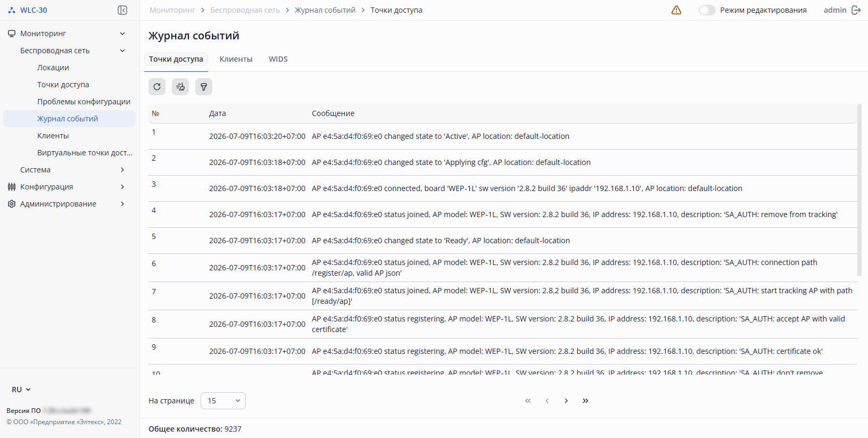Click the logout icon next to admin
This screenshot has height=438, width=868.
856,10
